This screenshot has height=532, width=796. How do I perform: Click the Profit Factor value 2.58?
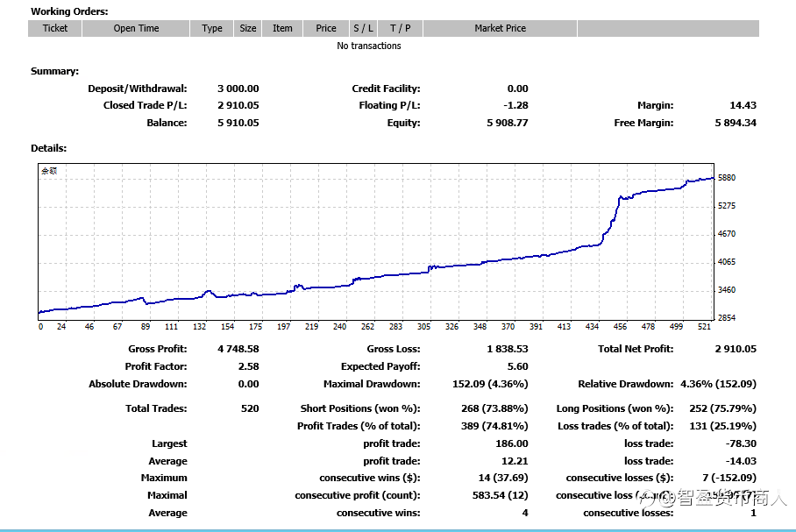(x=249, y=366)
